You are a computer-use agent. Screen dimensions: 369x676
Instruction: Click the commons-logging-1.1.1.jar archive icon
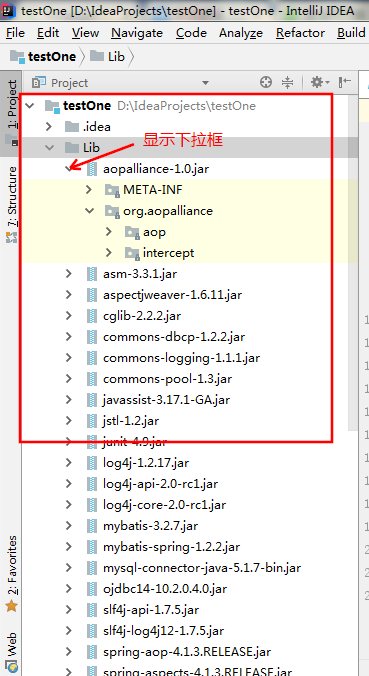(92, 358)
